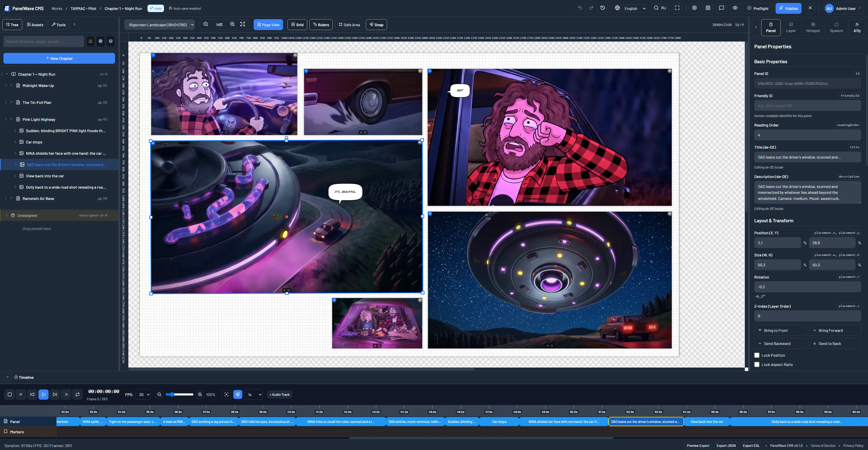Toggle Snap option

pyautogui.click(x=376, y=25)
